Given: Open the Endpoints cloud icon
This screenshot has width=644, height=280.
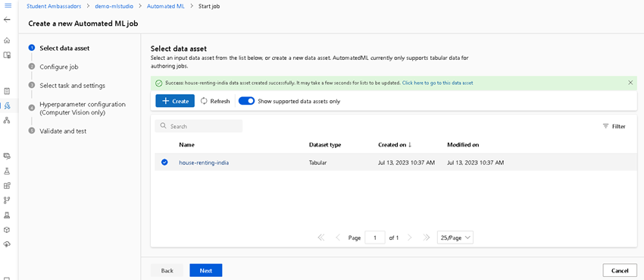Looking at the screenshot, I should [x=7, y=244].
